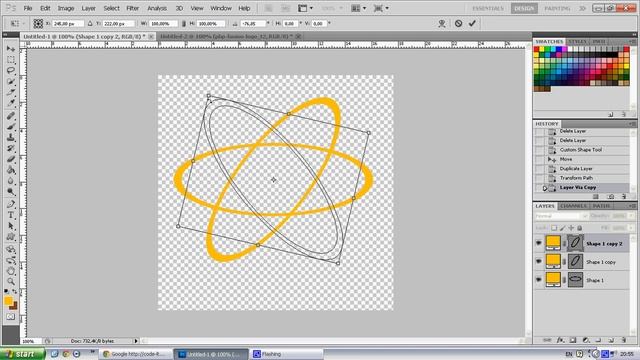Select the Type tool
Screen dimensions: 640x360
point(11,215)
